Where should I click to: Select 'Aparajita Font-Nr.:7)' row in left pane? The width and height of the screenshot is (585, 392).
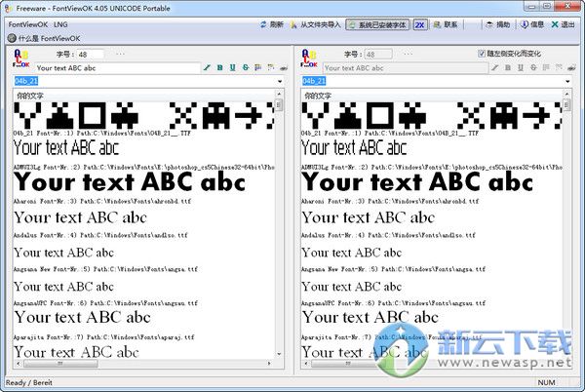coord(103,336)
